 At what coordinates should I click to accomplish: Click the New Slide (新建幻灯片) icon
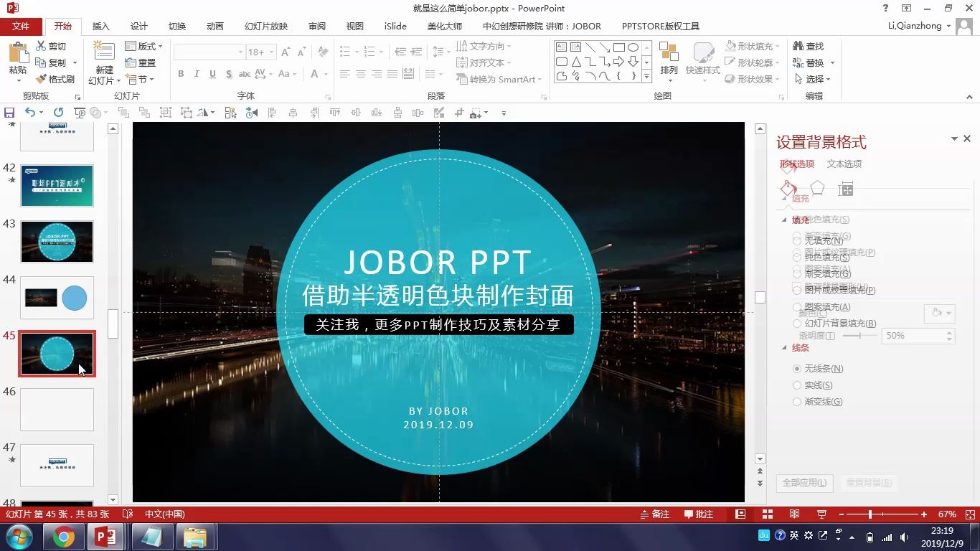[x=104, y=52]
